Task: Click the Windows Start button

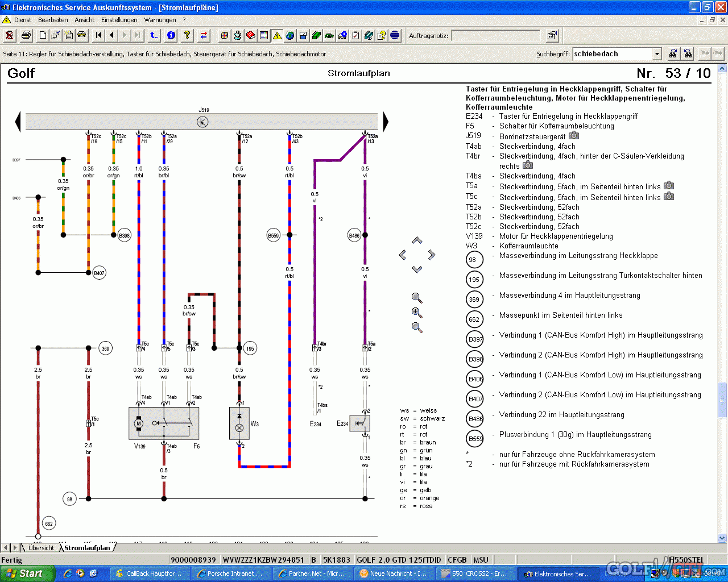Action: [x=28, y=573]
